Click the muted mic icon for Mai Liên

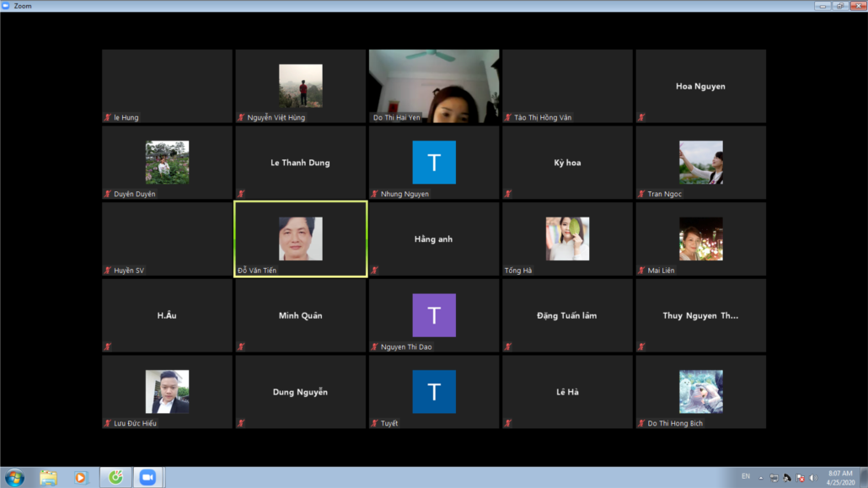click(x=641, y=271)
